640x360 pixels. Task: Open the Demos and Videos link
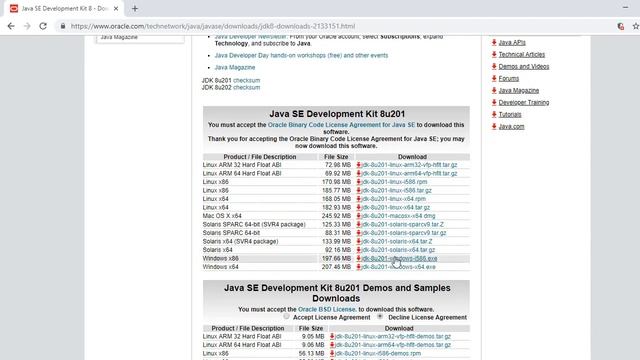pyautogui.click(x=524, y=66)
